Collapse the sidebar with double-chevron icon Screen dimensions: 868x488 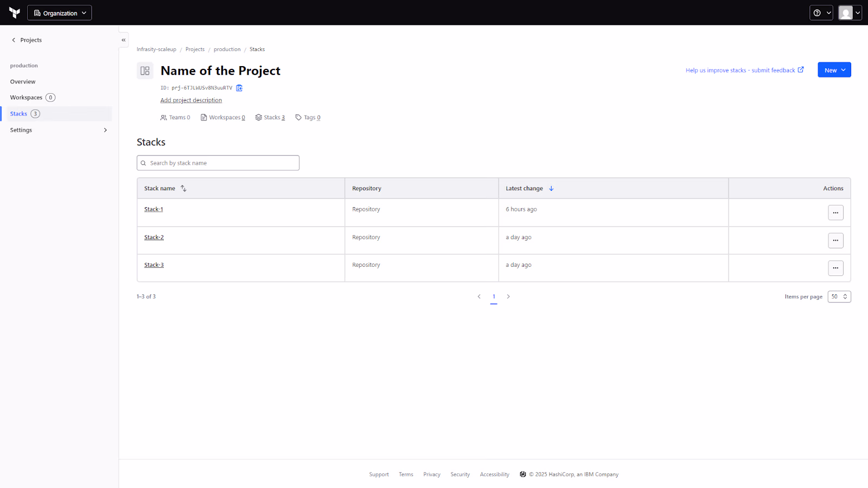point(124,40)
